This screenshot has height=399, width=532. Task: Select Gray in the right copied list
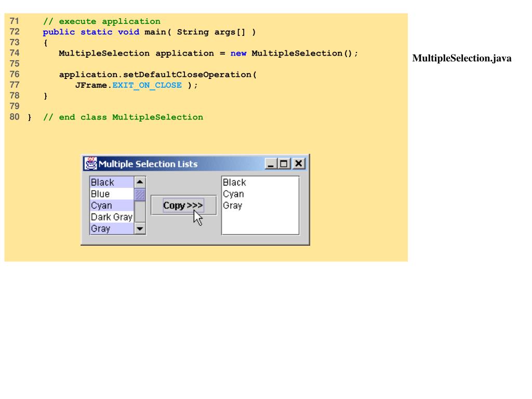click(260, 205)
